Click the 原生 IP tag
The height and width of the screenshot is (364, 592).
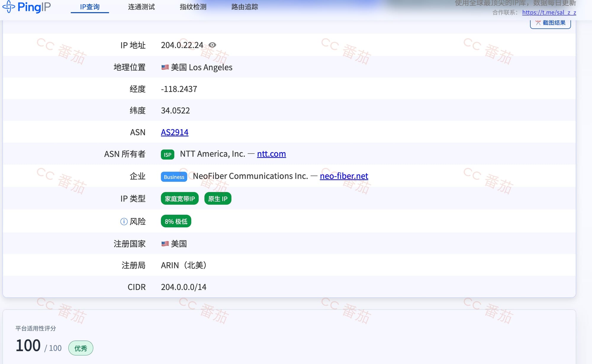(x=218, y=199)
